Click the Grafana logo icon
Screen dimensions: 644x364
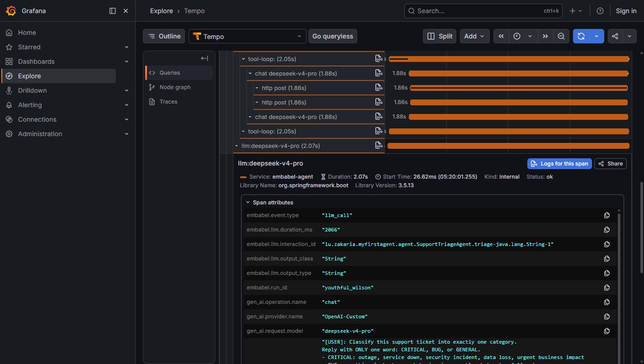click(x=11, y=11)
